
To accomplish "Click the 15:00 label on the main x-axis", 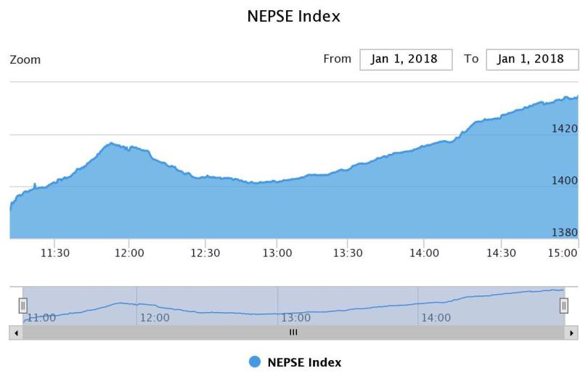I will pos(563,253).
